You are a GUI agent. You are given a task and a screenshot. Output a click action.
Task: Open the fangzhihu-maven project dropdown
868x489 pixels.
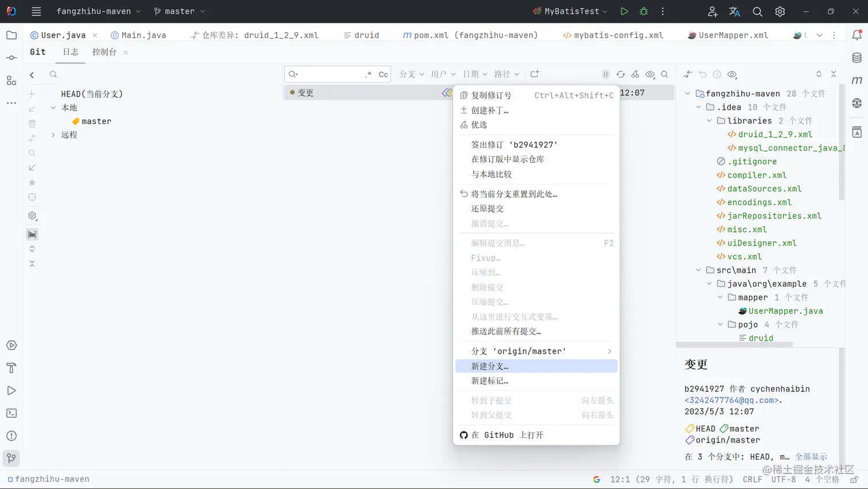pyautogui.click(x=98, y=11)
